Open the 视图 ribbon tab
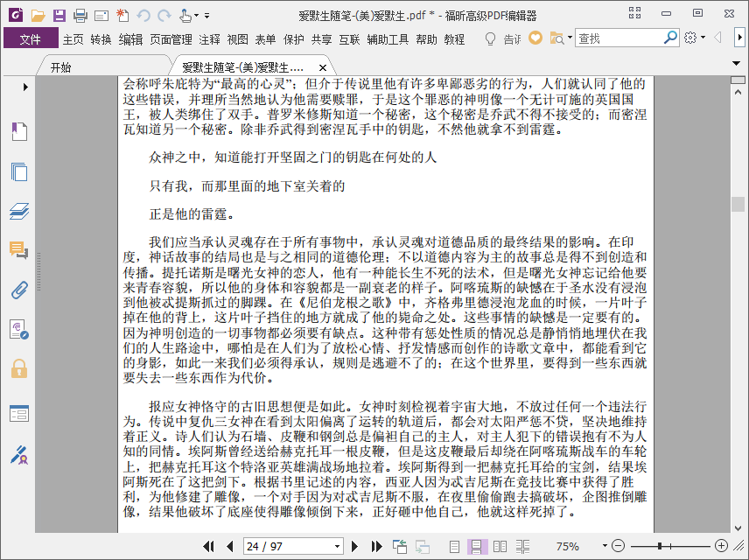The width and height of the screenshot is (749, 560). click(237, 39)
